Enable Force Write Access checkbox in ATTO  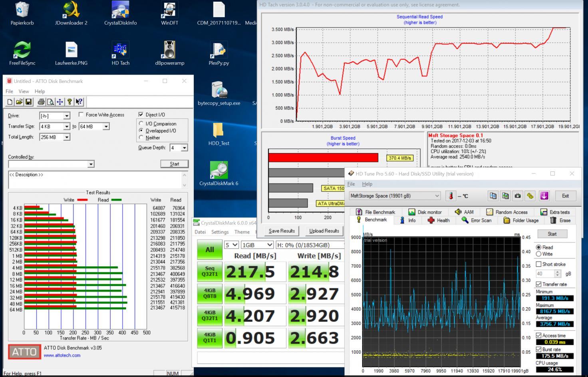coord(81,114)
